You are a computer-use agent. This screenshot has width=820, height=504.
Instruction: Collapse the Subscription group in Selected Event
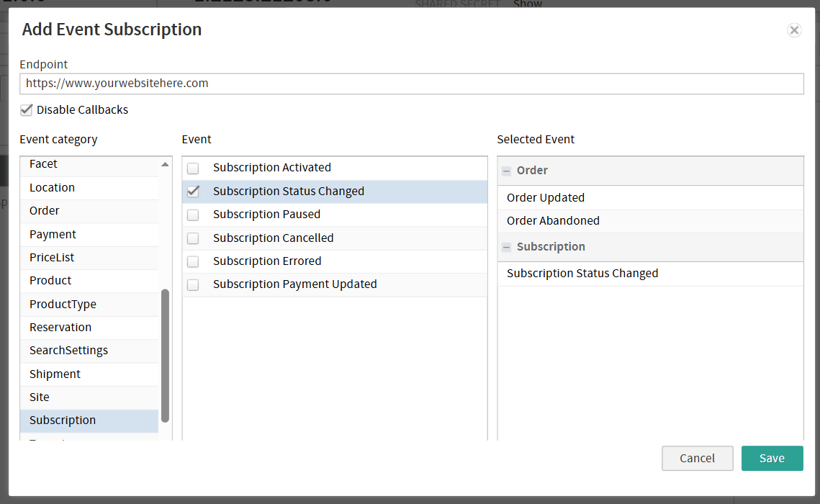click(x=508, y=247)
